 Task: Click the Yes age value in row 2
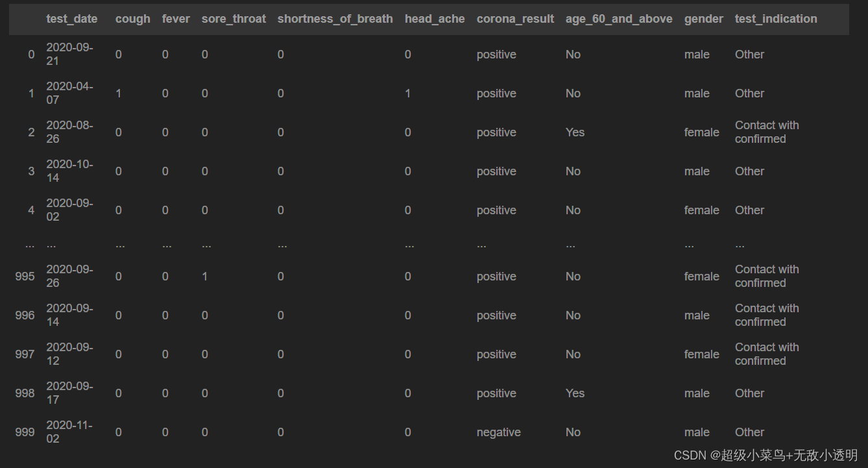575,132
